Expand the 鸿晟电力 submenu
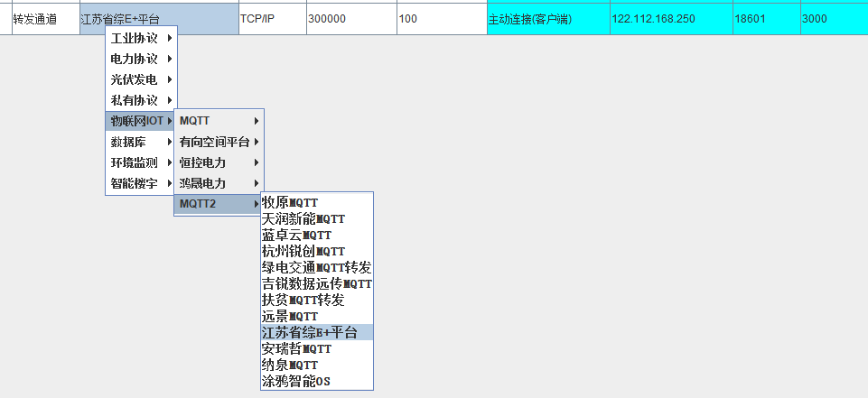This screenshot has height=398, width=868. (219, 183)
